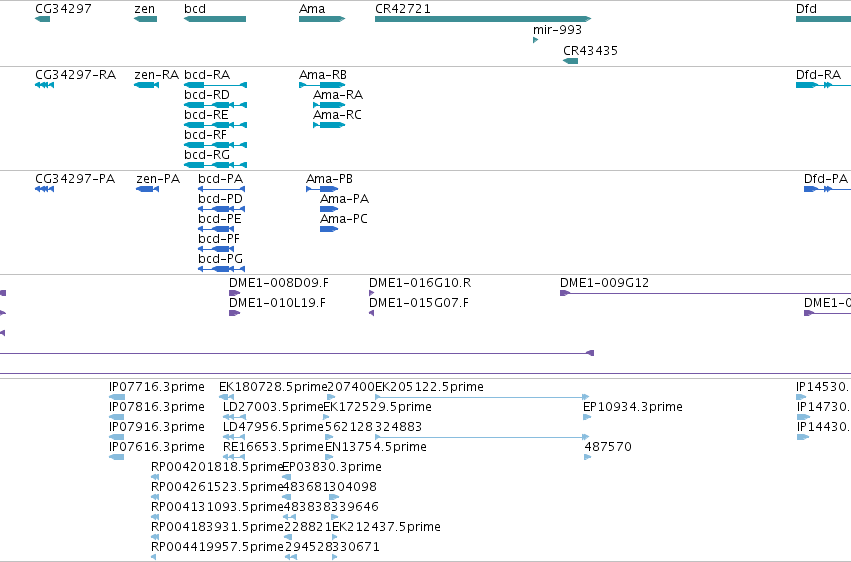Select the EP03830.3prime EST glyph
Screen dimensions: 851x562
click(x=287, y=477)
